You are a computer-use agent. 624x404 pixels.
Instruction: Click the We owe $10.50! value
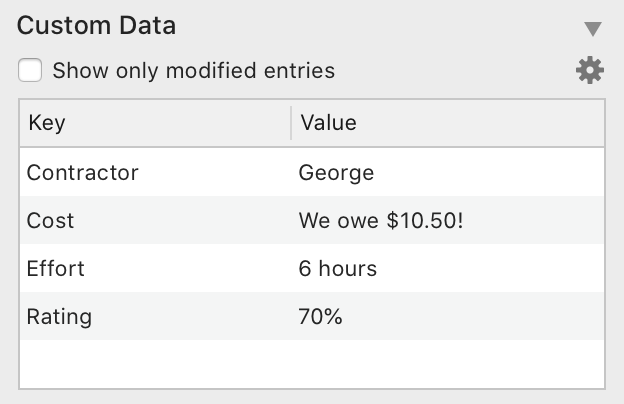click(x=381, y=220)
